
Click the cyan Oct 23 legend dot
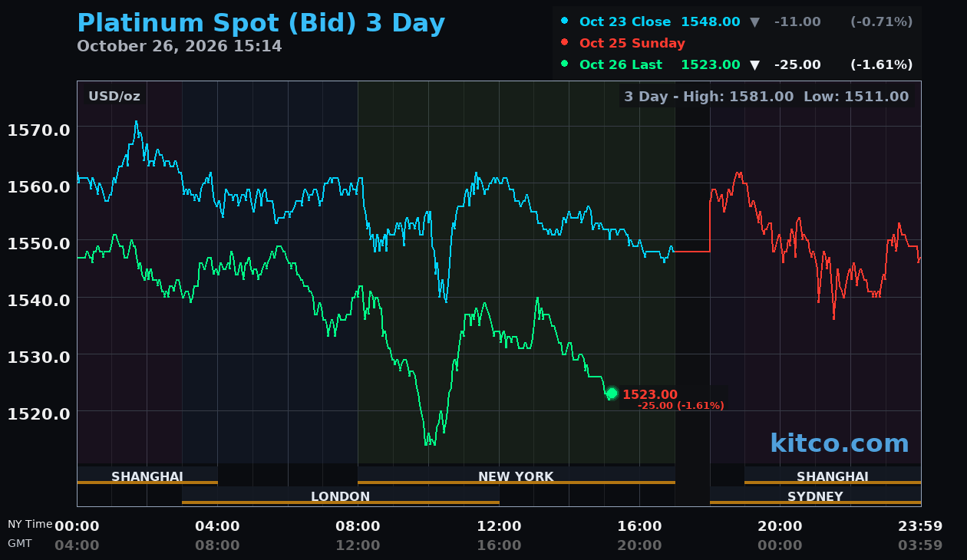[x=565, y=21]
